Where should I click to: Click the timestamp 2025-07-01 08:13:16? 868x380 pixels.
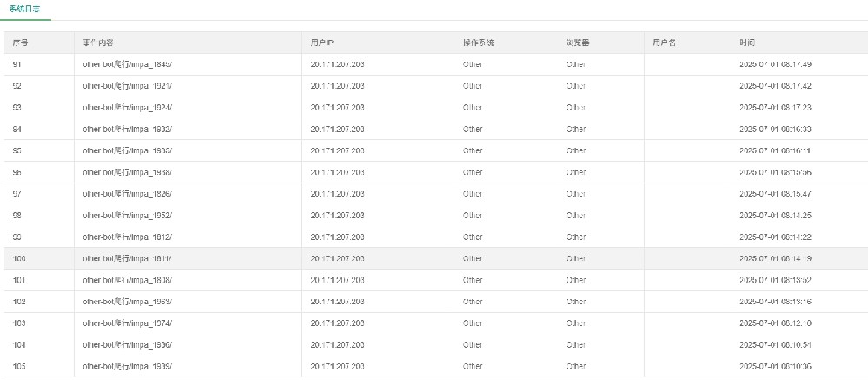coord(776,302)
